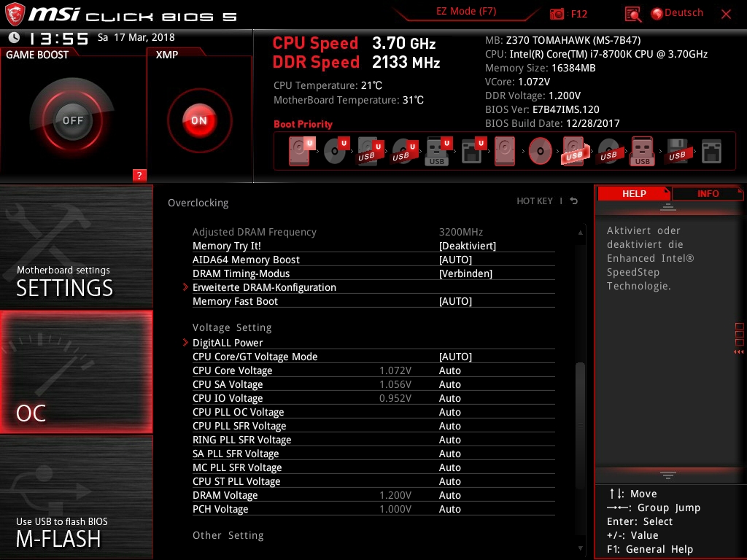Set CPU SA Voltage Auto field
This screenshot has width=747, height=560.
(x=449, y=384)
